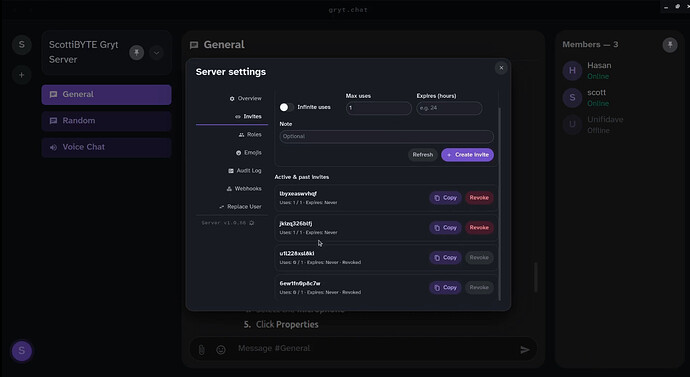Screen dimensions: 690x377
Task: Select the ScottiBYTE server avatar S
Action: click(22, 45)
